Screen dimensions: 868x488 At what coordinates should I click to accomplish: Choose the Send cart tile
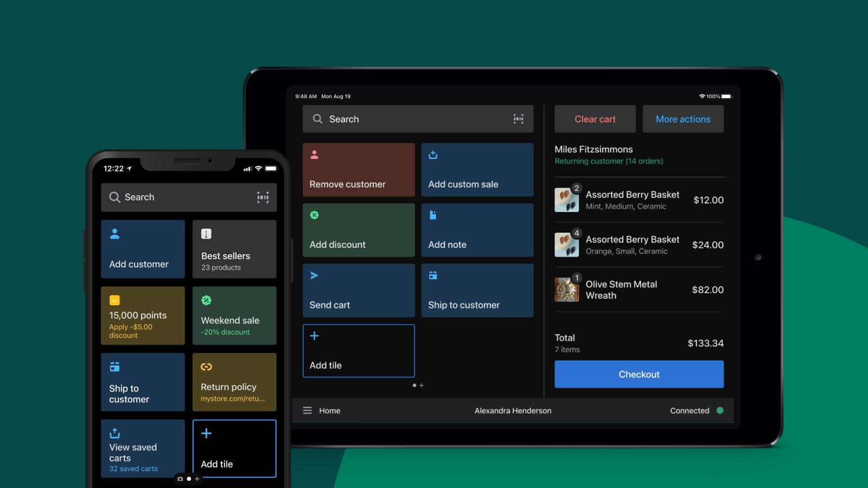coord(359,291)
